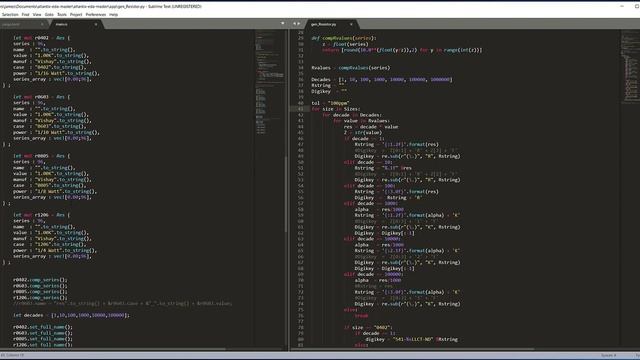
Task: Click the 'let mut r0402 = Res {' line
Action: pos(41,38)
